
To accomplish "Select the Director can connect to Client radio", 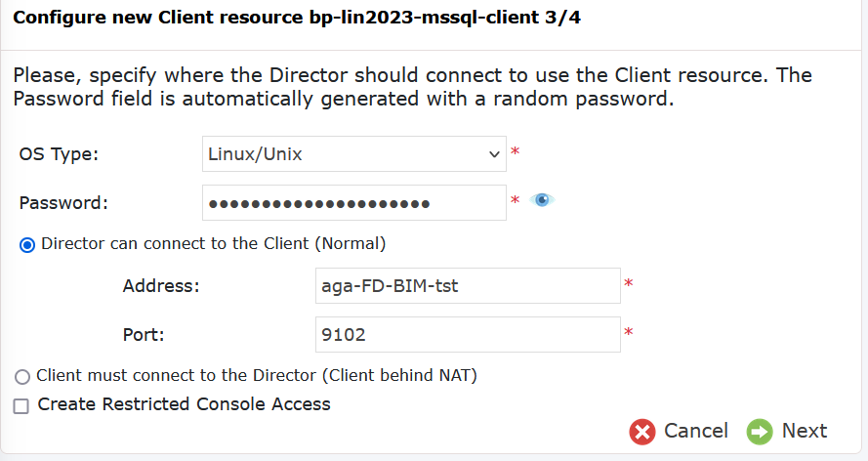I will pos(27,244).
